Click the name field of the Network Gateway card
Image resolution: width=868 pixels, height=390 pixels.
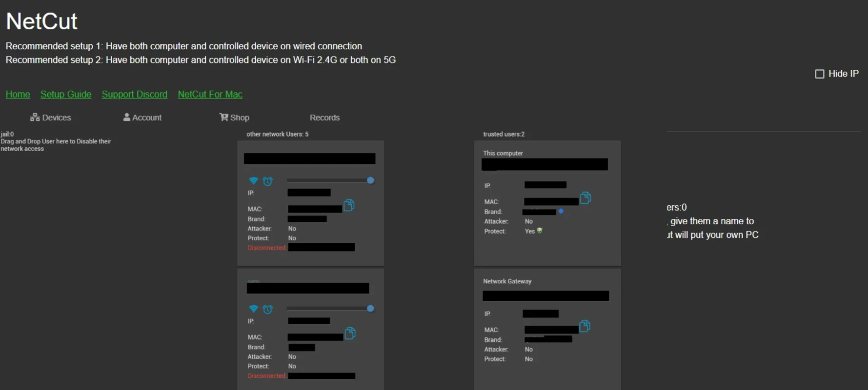(x=545, y=296)
